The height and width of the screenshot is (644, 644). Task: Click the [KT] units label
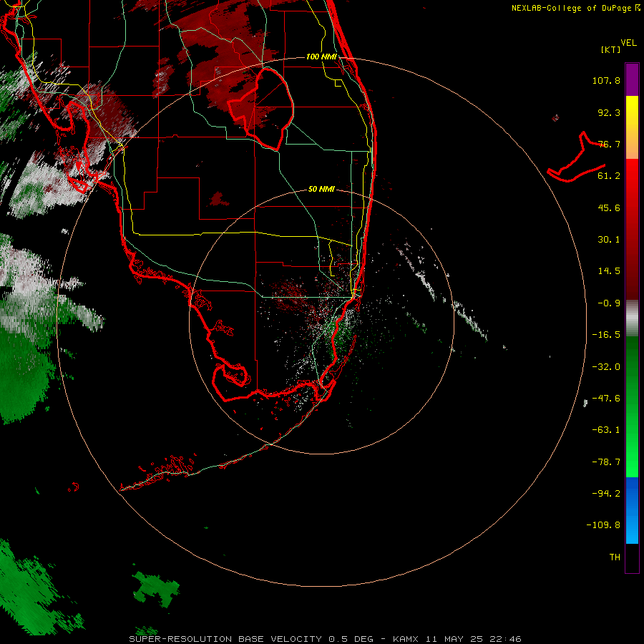(611, 49)
